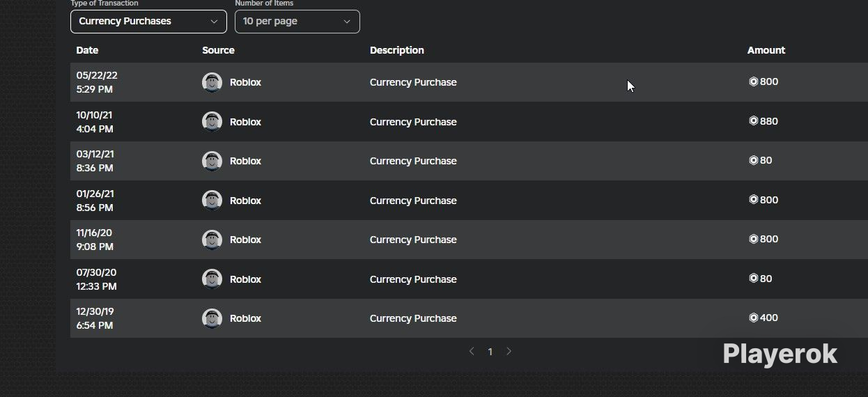
Task: Click Robux icon in 03/12/21 row
Action: pyautogui.click(x=753, y=160)
